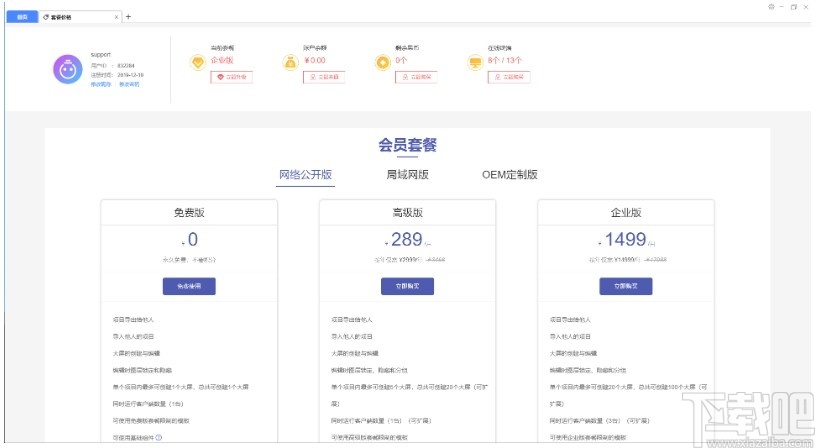Click the price 0 on 免费版 card
The width and height of the screenshot is (817, 448).
[193, 240]
